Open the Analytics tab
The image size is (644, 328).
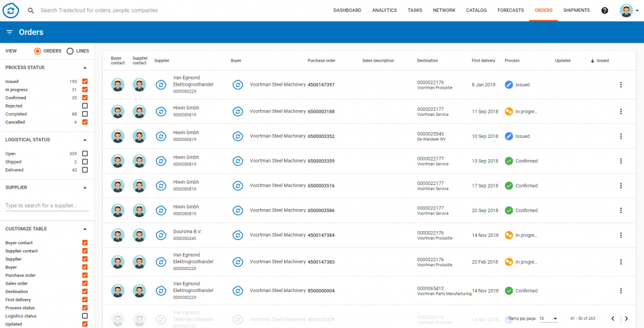(384, 10)
